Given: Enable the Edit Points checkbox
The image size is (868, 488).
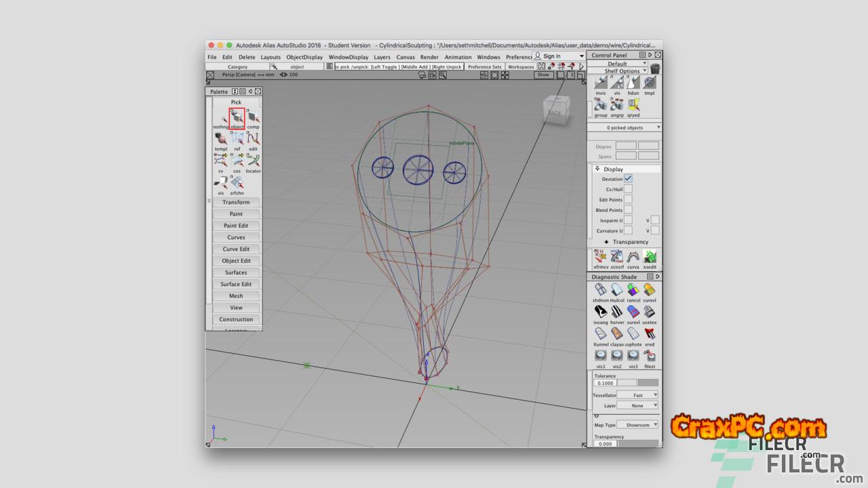Looking at the screenshot, I should tap(628, 200).
